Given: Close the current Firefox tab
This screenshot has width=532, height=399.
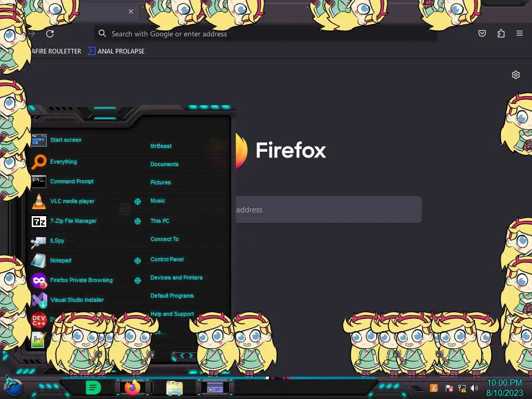Looking at the screenshot, I should coord(131,11).
